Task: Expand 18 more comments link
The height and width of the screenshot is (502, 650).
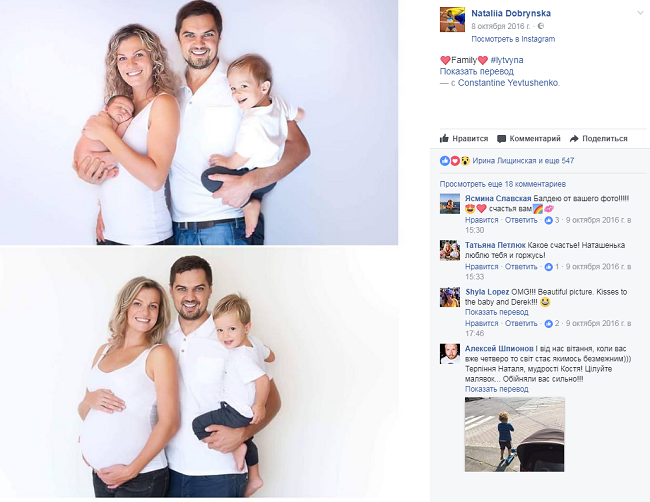Action: [502, 184]
